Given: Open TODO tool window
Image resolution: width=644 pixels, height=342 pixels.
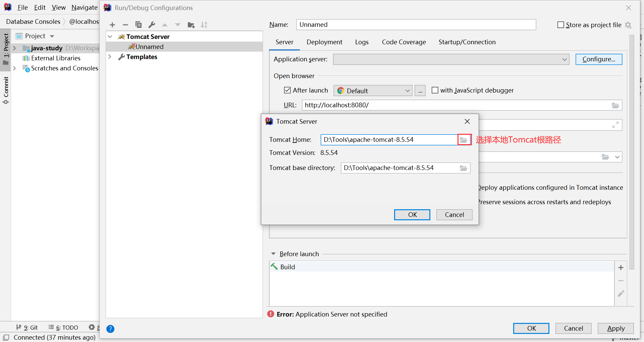Looking at the screenshot, I should click(x=63, y=328).
